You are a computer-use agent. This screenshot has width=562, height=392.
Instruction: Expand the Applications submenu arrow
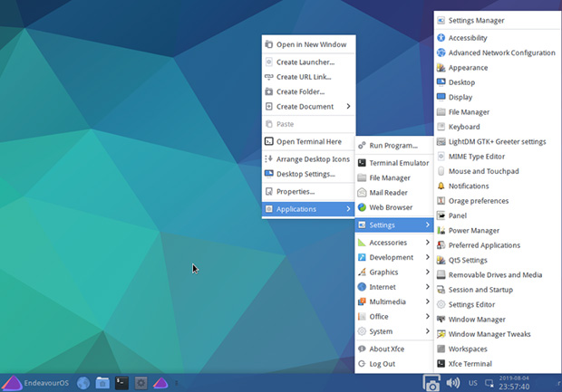point(348,209)
